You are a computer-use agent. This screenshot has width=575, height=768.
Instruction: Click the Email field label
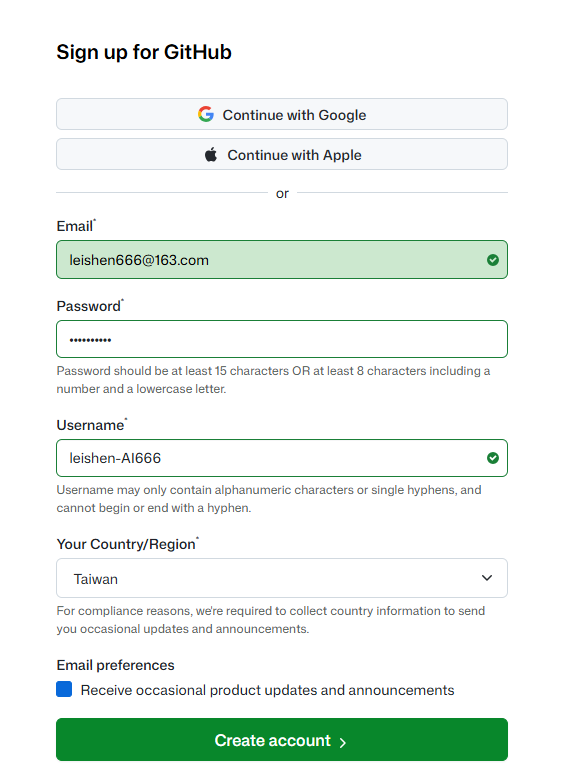[x=76, y=226]
